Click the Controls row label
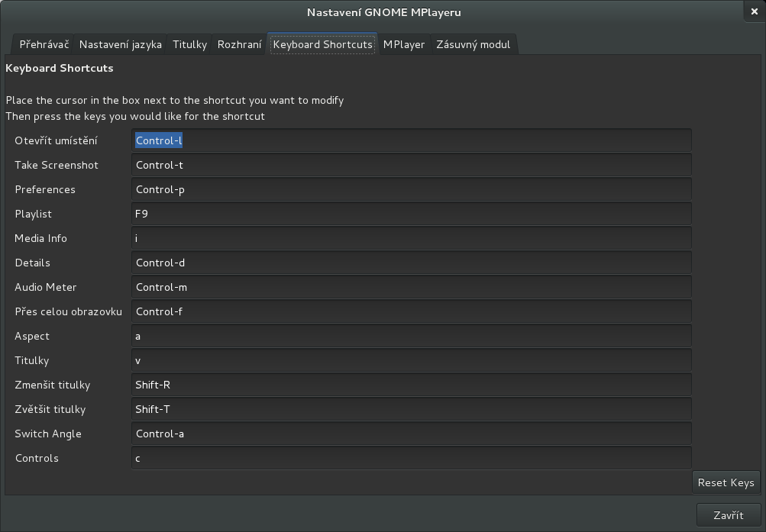Viewport: 766px width, 532px height. 37,458
